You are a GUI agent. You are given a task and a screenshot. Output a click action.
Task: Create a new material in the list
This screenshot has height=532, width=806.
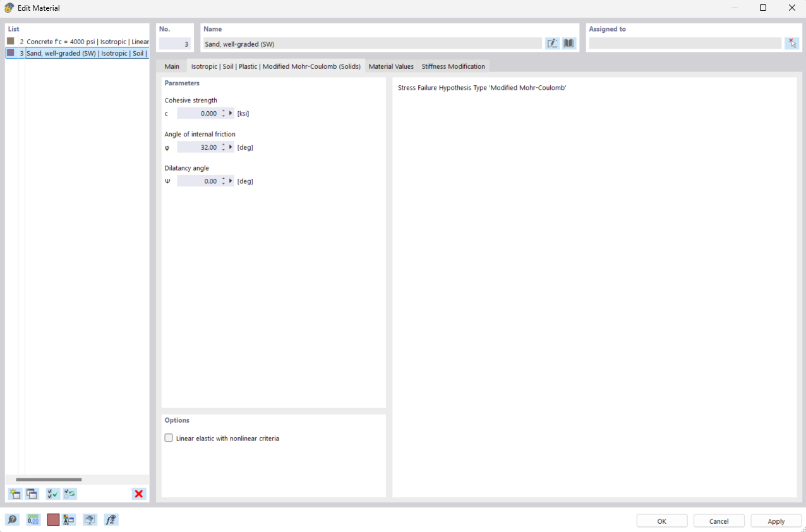coord(14,493)
